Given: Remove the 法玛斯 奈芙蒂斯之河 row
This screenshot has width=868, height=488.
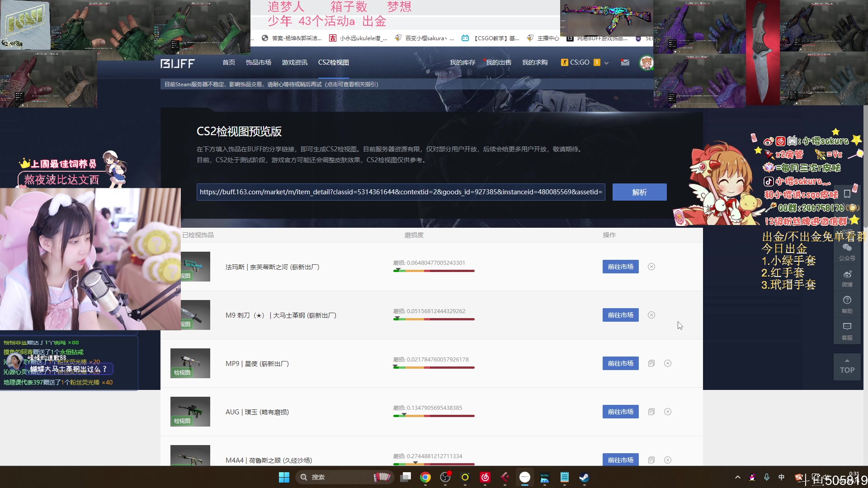Looking at the screenshot, I should coord(651,267).
